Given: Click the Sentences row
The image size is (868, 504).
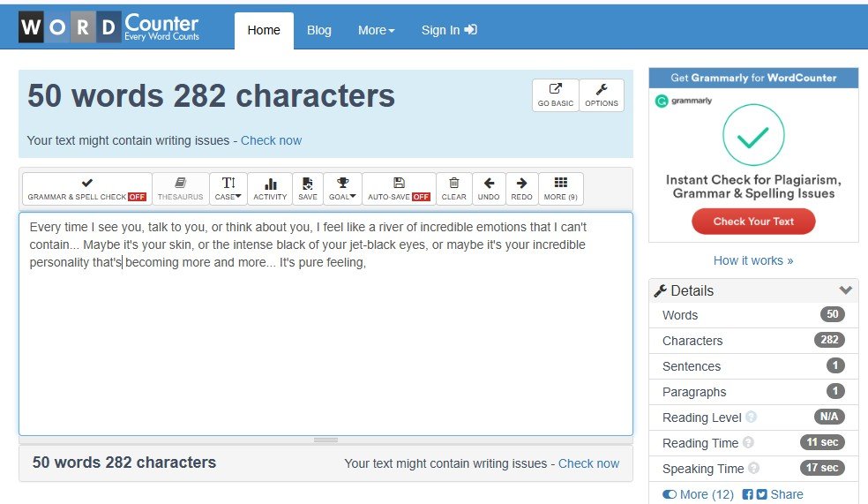Looking at the screenshot, I should [x=753, y=366].
